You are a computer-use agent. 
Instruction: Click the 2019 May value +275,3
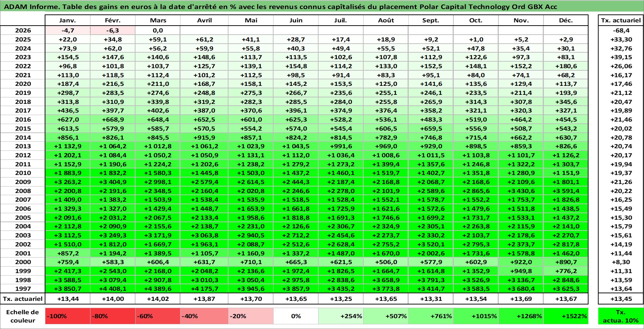tap(251, 93)
